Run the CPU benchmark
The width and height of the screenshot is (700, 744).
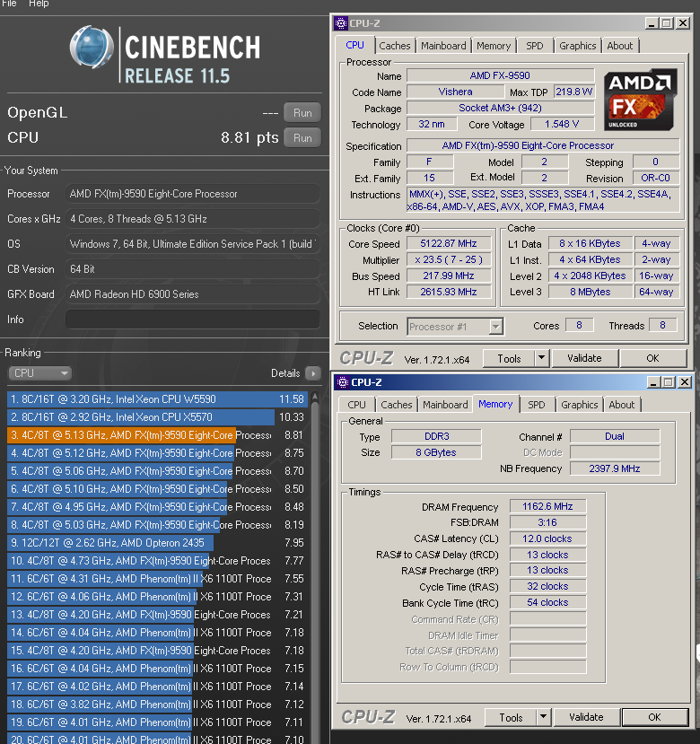[302, 138]
